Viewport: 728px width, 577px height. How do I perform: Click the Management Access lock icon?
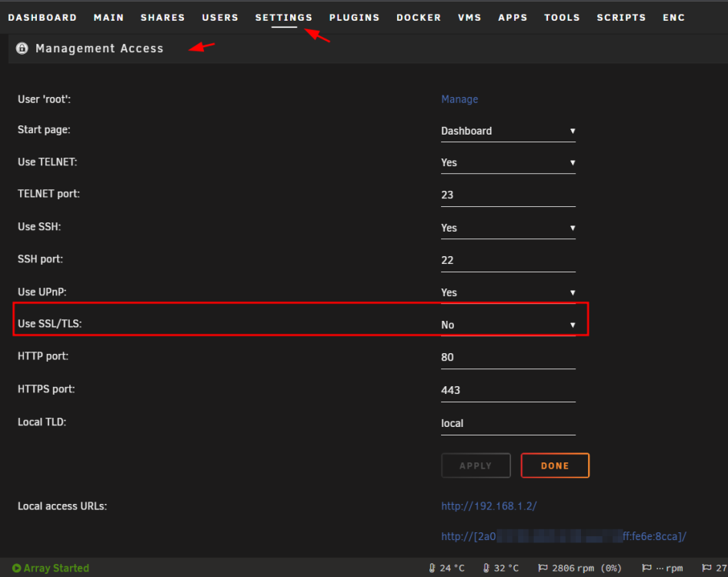pos(22,48)
